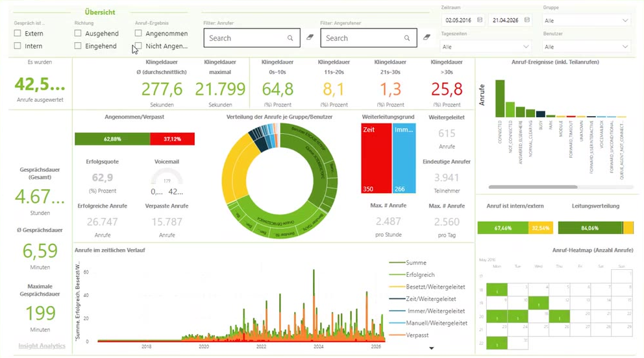Toggle the Verpasst legend entry

[409, 335]
